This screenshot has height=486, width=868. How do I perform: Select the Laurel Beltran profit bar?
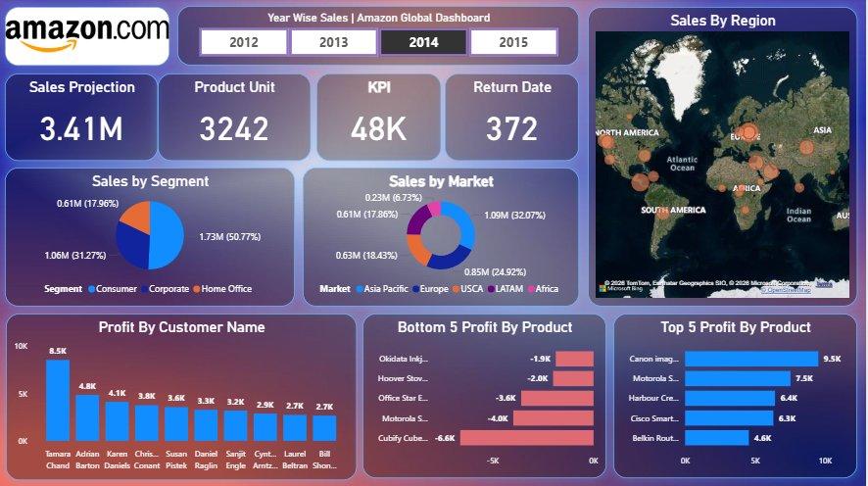point(295,428)
